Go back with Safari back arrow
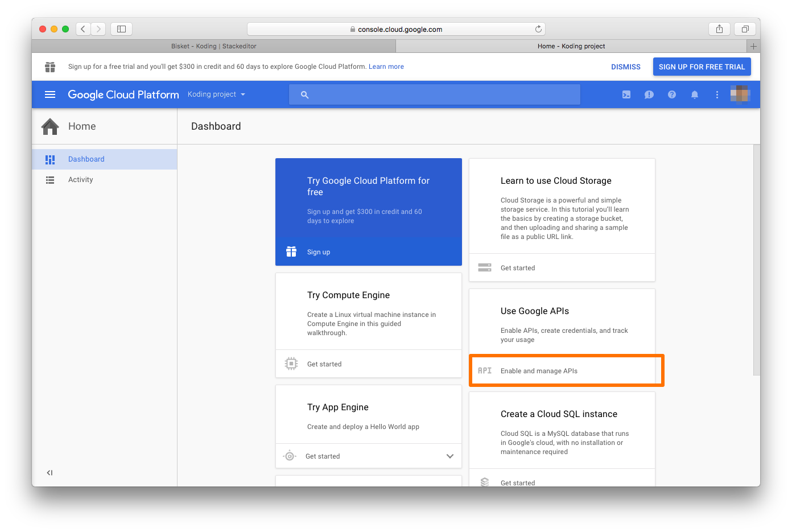The height and width of the screenshot is (532, 792). coord(83,29)
